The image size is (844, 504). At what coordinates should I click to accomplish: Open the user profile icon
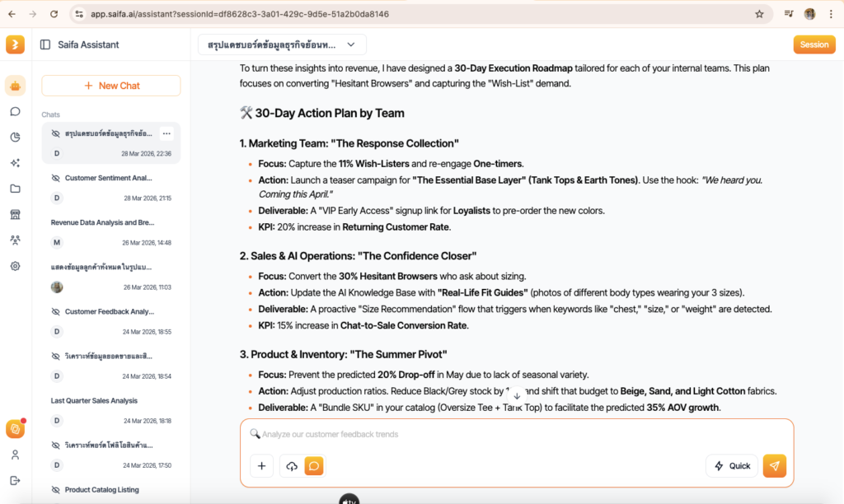pos(15,455)
